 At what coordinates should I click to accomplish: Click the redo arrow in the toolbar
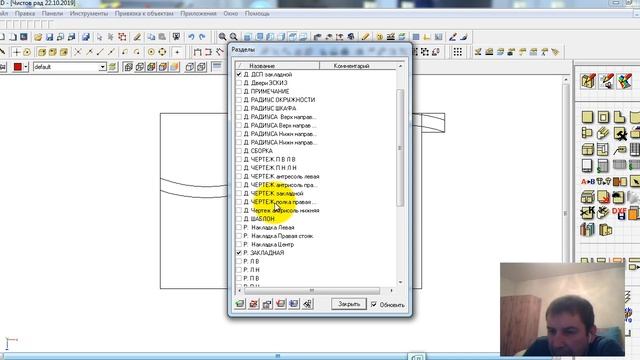[202, 37]
